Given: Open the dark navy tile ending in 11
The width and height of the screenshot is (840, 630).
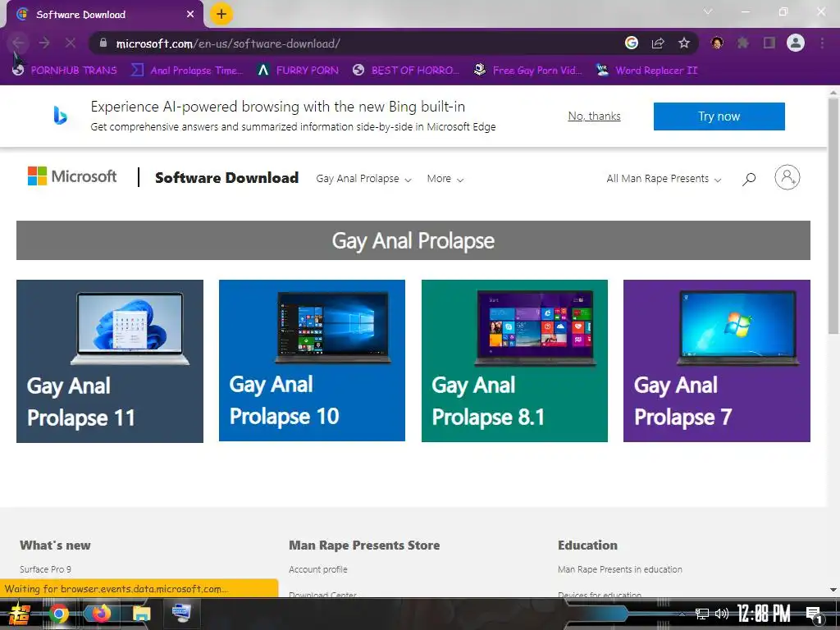Looking at the screenshot, I should (110, 361).
